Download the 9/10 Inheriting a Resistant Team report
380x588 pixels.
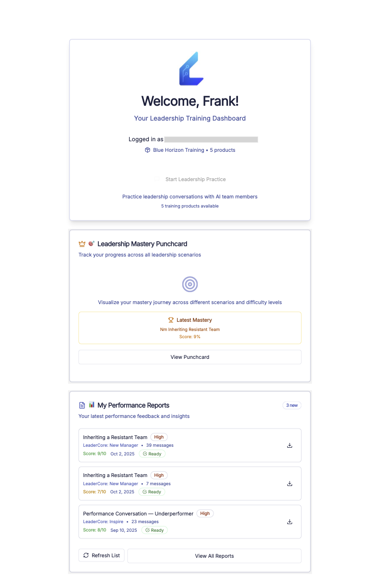pyautogui.click(x=289, y=445)
